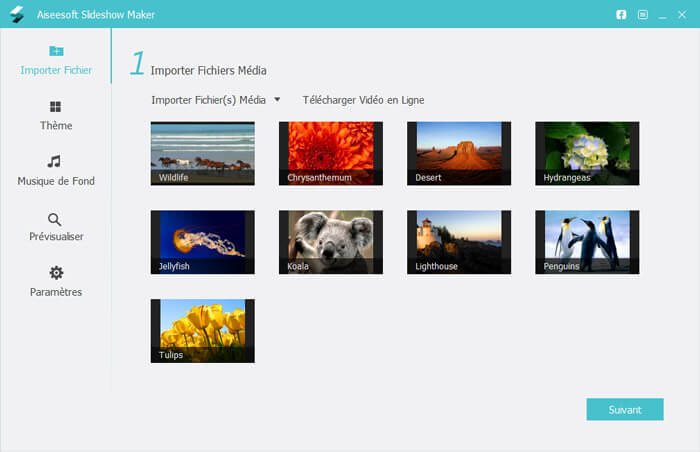Click Télécharger Vidéo en Ligne
The height and width of the screenshot is (452, 700).
point(363,100)
